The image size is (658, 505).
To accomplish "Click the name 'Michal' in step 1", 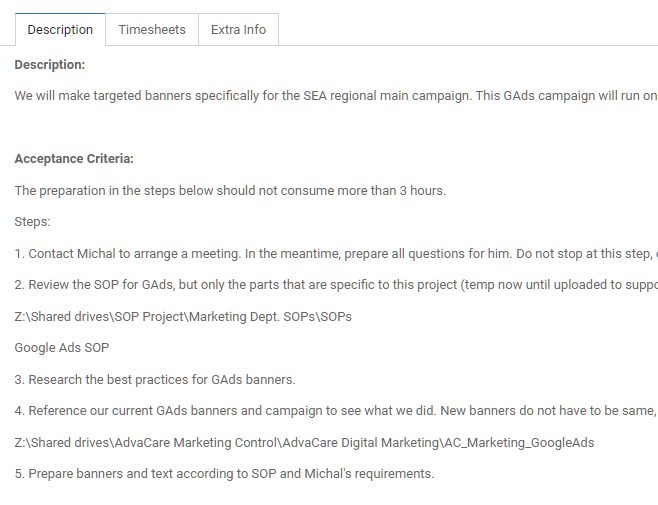I will pyautogui.click(x=96, y=254).
